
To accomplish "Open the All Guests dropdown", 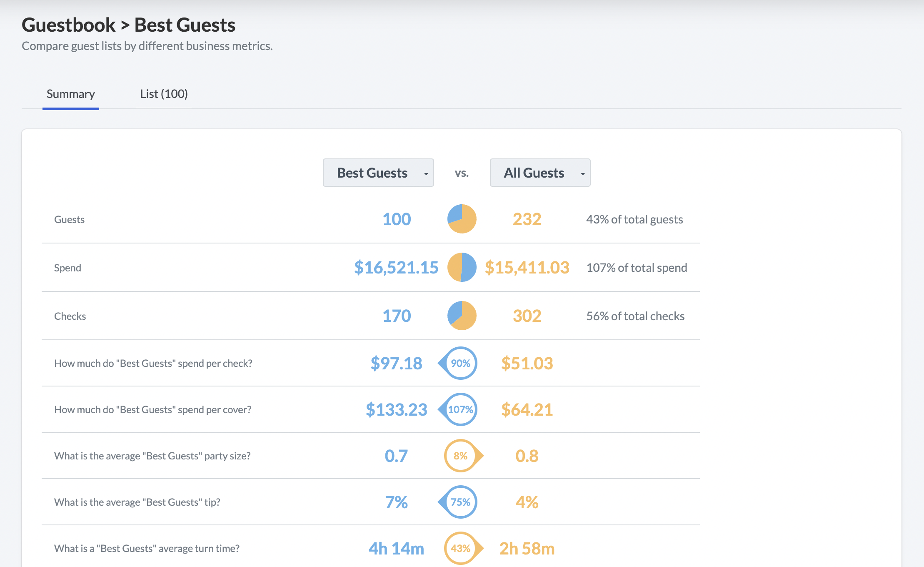I will coord(540,173).
